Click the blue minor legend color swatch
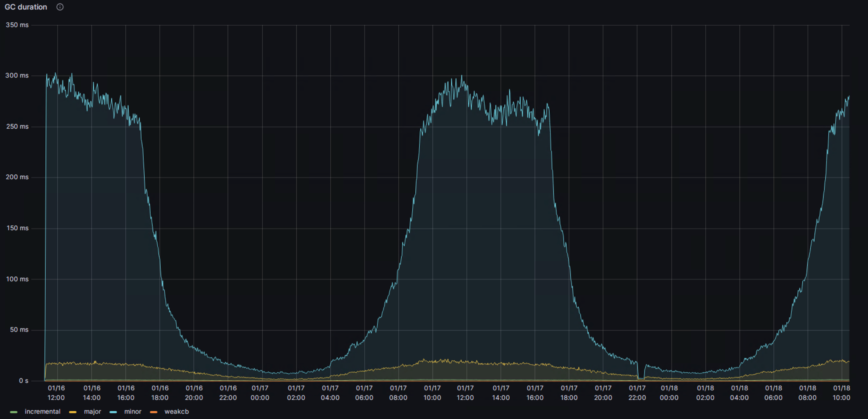This screenshot has width=868, height=419. point(113,412)
